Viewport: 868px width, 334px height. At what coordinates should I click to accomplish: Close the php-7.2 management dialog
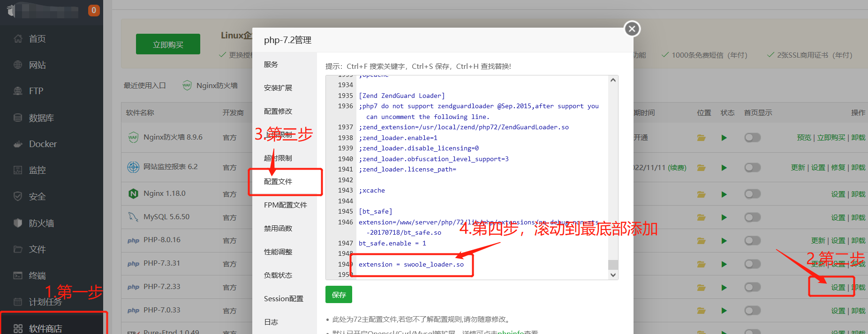[x=632, y=29]
